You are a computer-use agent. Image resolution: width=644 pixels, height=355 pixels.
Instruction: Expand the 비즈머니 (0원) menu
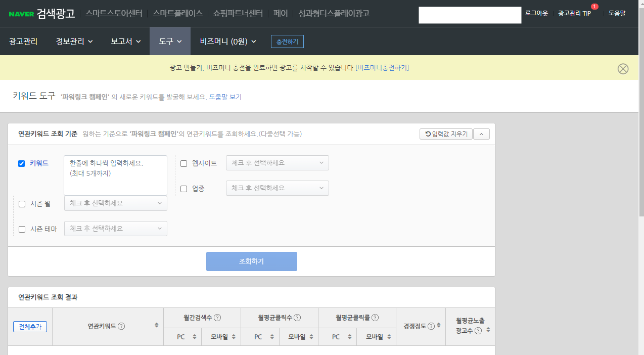[x=228, y=41]
